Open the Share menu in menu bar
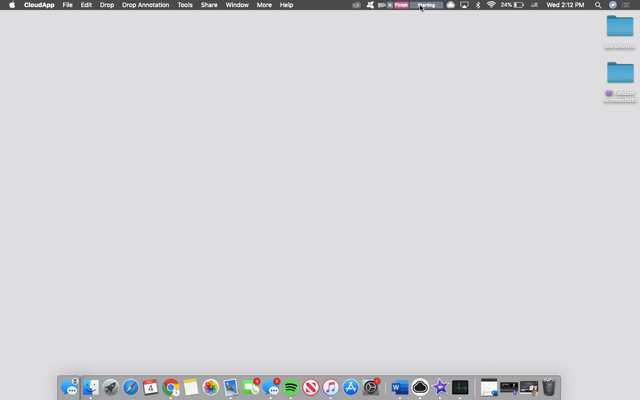 point(209,5)
